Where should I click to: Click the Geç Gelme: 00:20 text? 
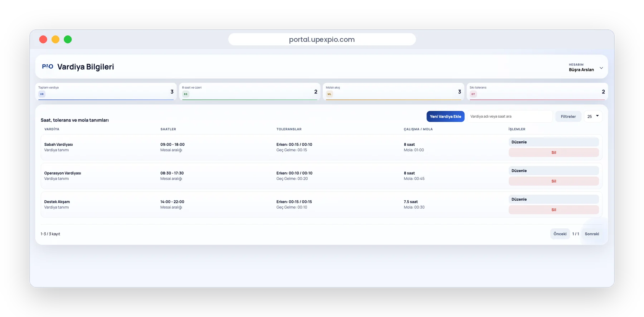pos(292,179)
